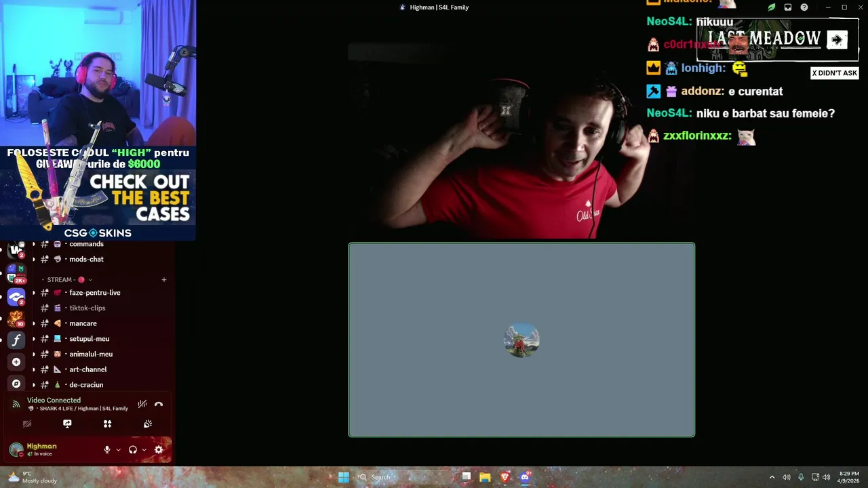
Task: Click the X DIDN'T ASK button
Action: tap(835, 73)
